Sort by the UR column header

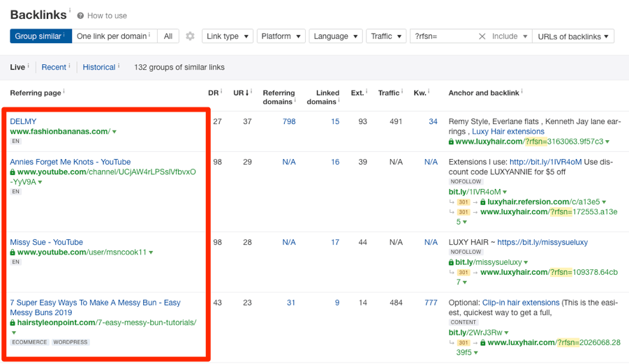(241, 93)
